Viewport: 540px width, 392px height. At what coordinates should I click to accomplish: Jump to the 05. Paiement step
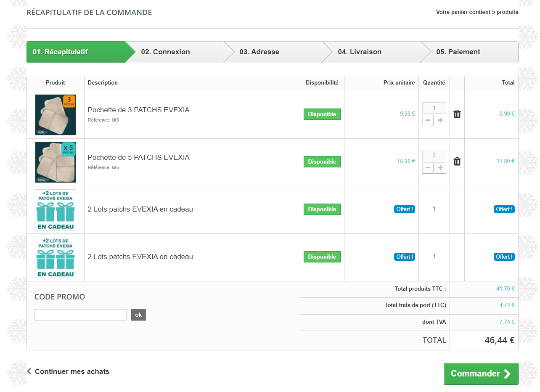pyautogui.click(x=458, y=52)
